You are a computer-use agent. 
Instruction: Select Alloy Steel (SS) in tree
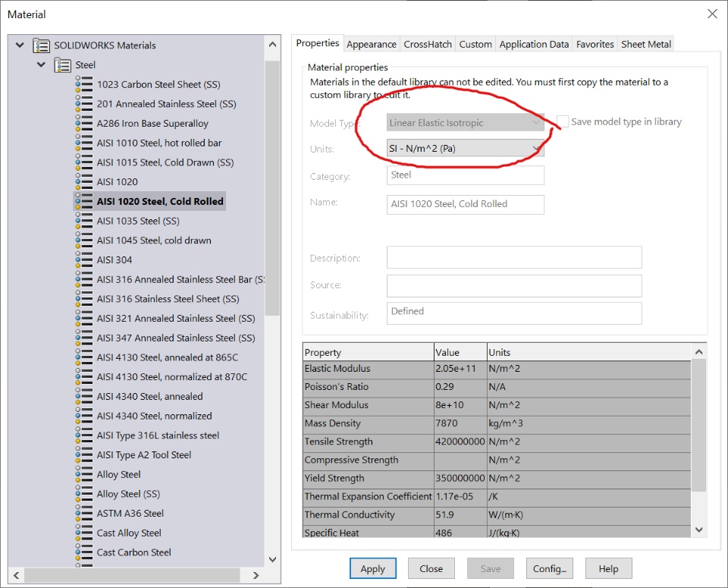(128, 494)
